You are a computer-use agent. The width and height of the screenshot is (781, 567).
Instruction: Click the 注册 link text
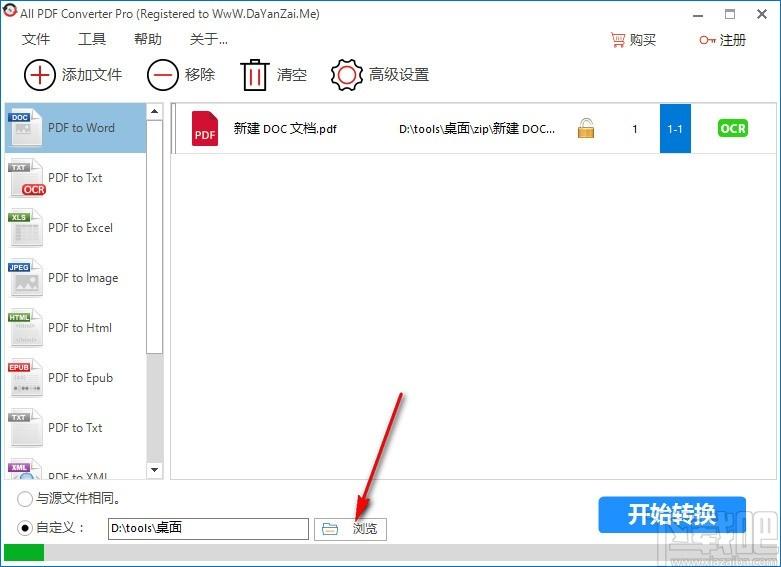coord(733,40)
